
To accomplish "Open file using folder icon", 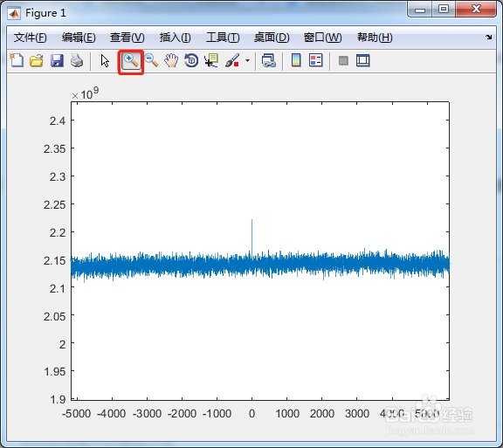I will click(x=37, y=60).
